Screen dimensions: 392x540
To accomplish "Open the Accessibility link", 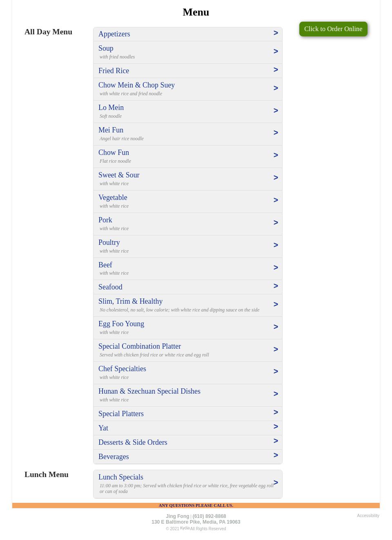I will pyautogui.click(x=368, y=516).
